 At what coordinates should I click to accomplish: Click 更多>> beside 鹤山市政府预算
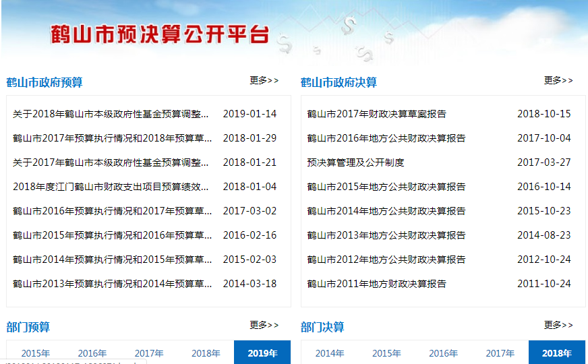(264, 80)
